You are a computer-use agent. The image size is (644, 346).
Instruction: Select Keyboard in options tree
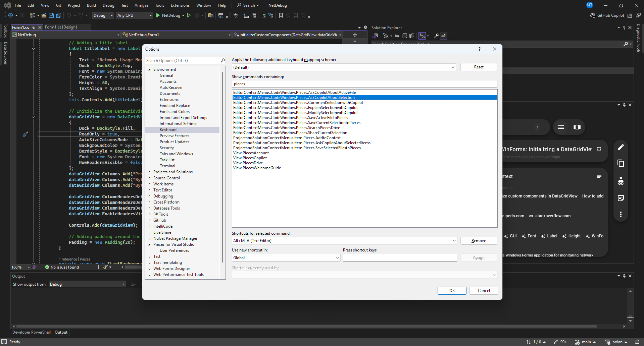pos(183,130)
